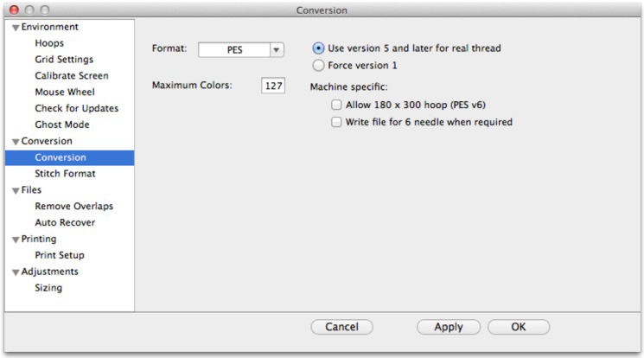Viewport: 644px width, 358px height.
Task: Select 'Use version 5 and later' radio button
Action: (x=319, y=48)
